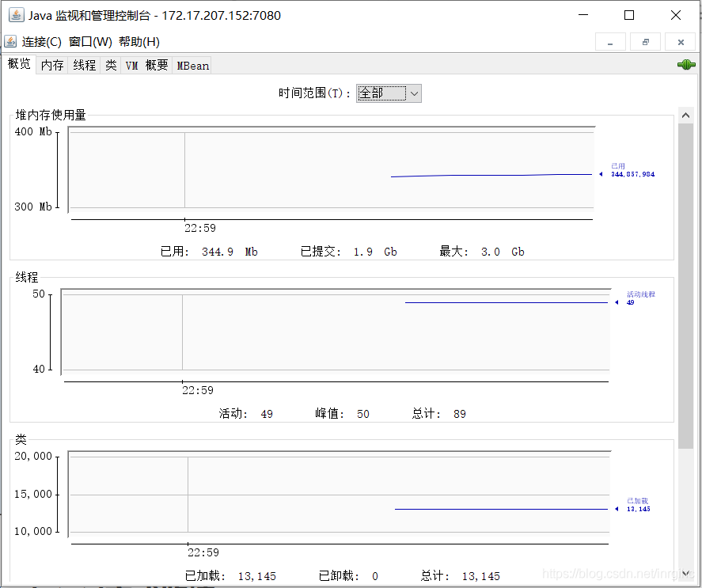The image size is (702, 588).
Task: Click the Java icon beside 连接 menu
Action: pos(9,42)
